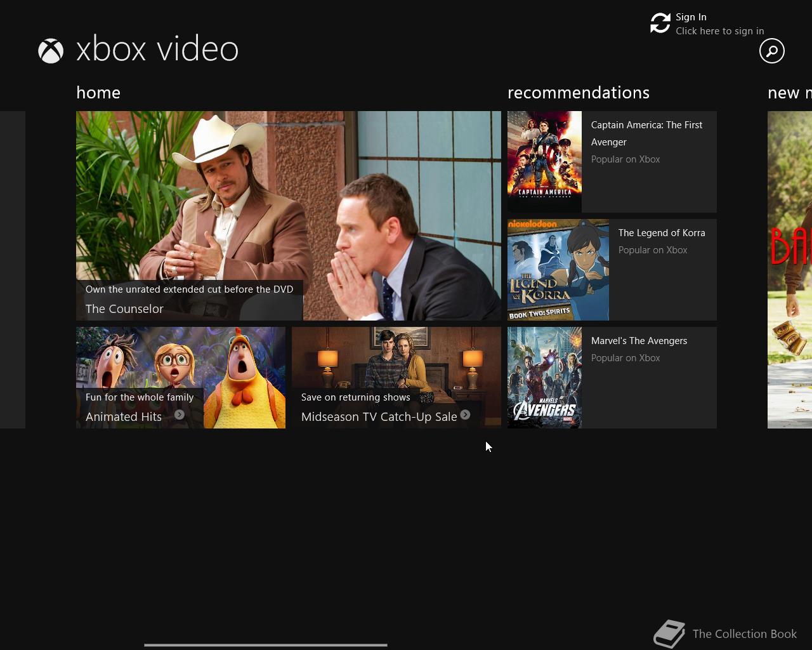812x650 pixels.
Task: Click Midseason TV Catch-Up Sale label
Action: click(x=379, y=416)
